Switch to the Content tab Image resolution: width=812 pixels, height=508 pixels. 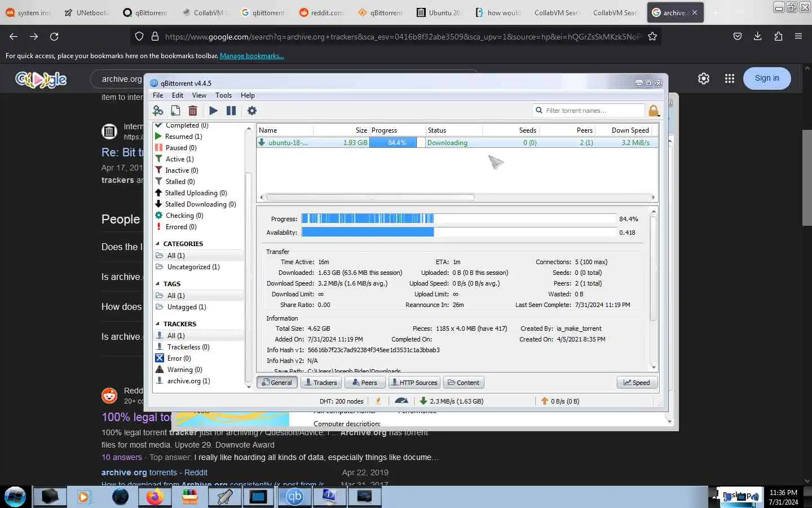pyautogui.click(x=464, y=383)
